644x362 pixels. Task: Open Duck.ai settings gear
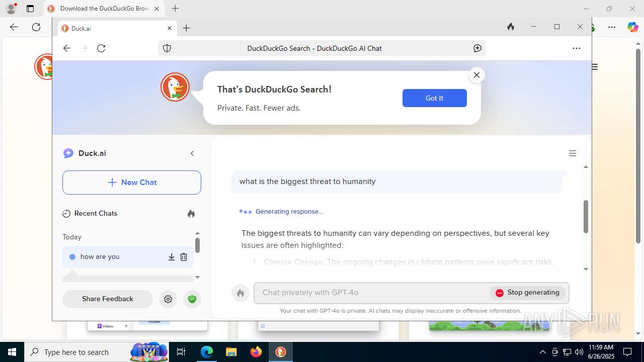coord(168,299)
